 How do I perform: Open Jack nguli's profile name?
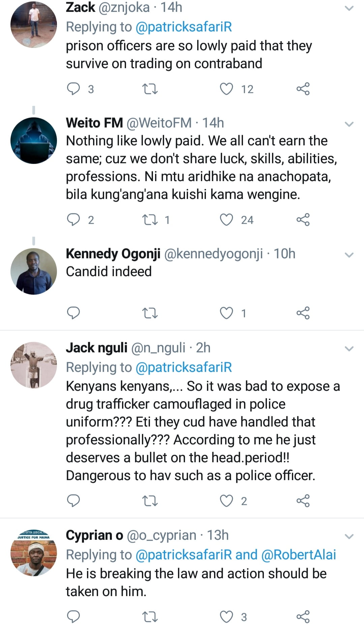(x=96, y=348)
